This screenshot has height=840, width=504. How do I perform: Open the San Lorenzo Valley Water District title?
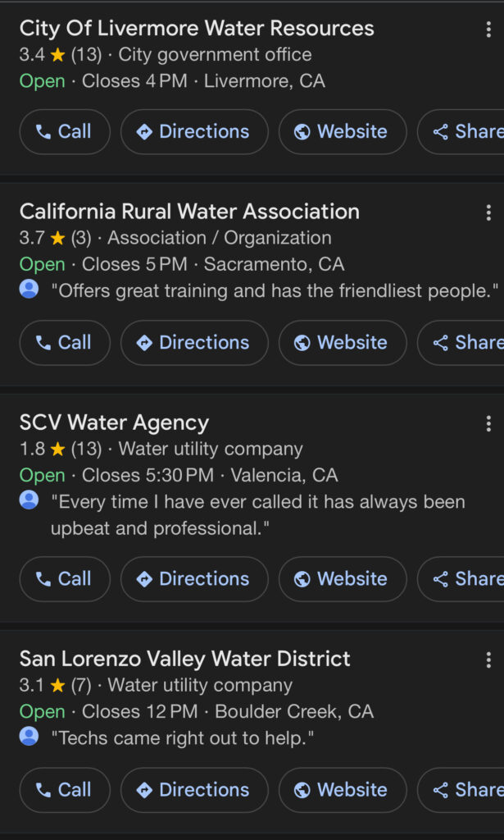[184, 659]
